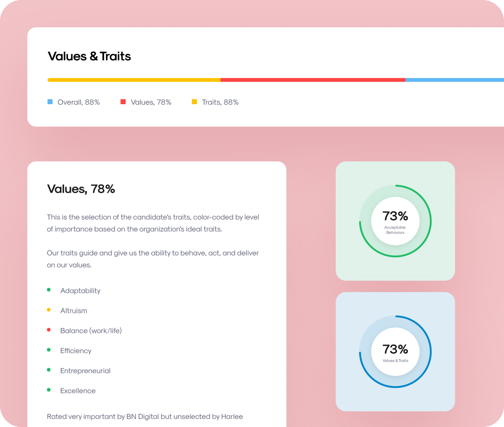The image size is (504, 427).
Task: Click the Values & Traits card title
Action: click(x=89, y=56)
